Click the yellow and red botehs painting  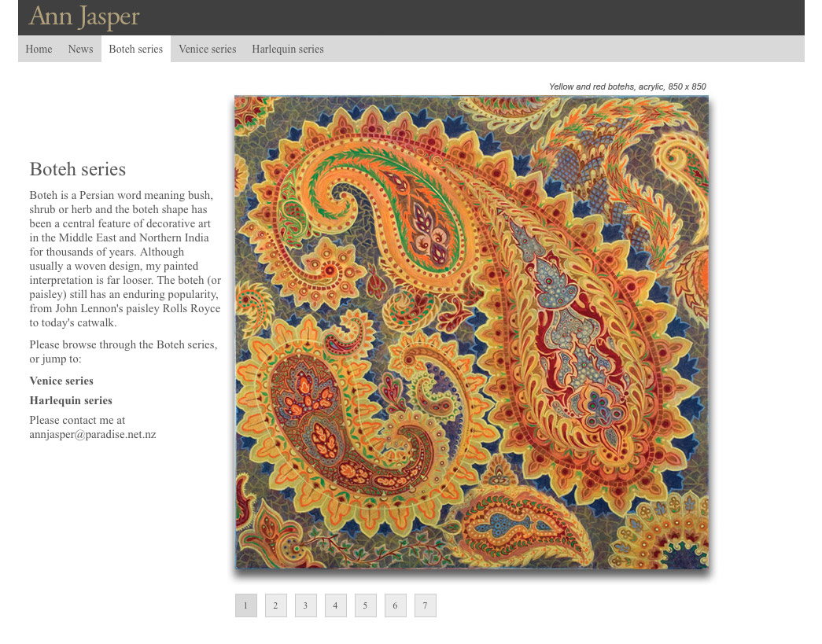tap(471, 332)
